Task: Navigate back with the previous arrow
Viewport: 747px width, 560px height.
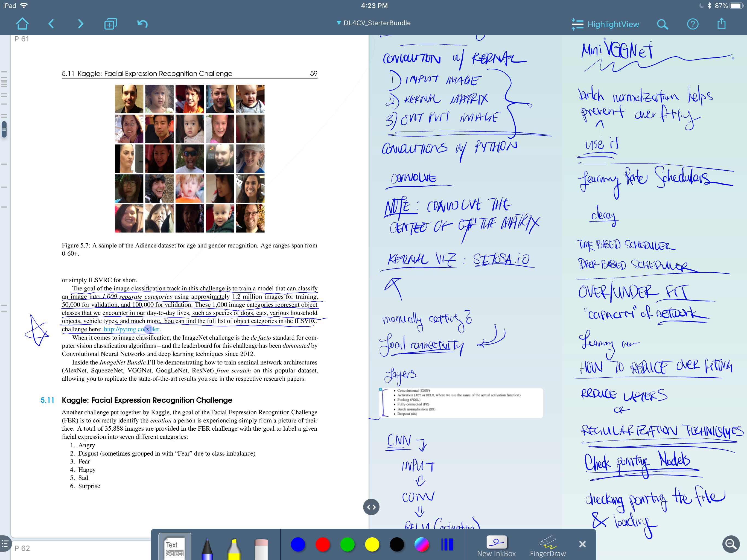Action: [x=51, y=24]
